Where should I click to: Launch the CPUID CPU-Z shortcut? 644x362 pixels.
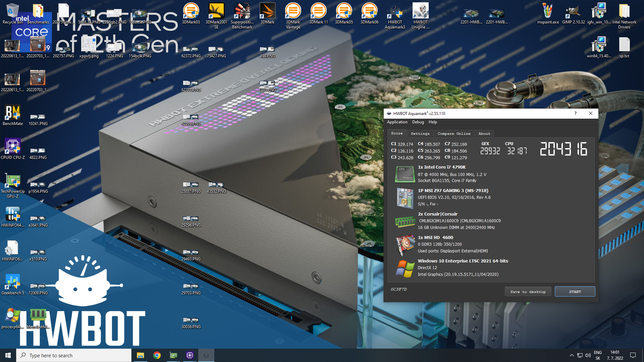tap(12, 149)
